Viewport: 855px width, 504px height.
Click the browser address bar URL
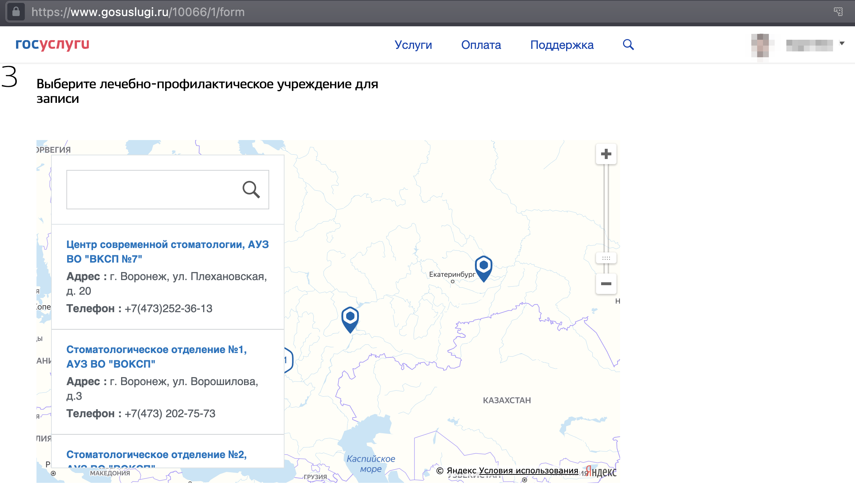[x=138, y=12]
